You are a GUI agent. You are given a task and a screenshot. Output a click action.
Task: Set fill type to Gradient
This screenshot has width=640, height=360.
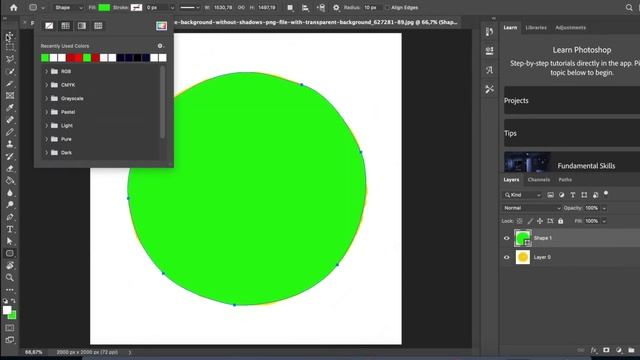(x=82, y=26)
